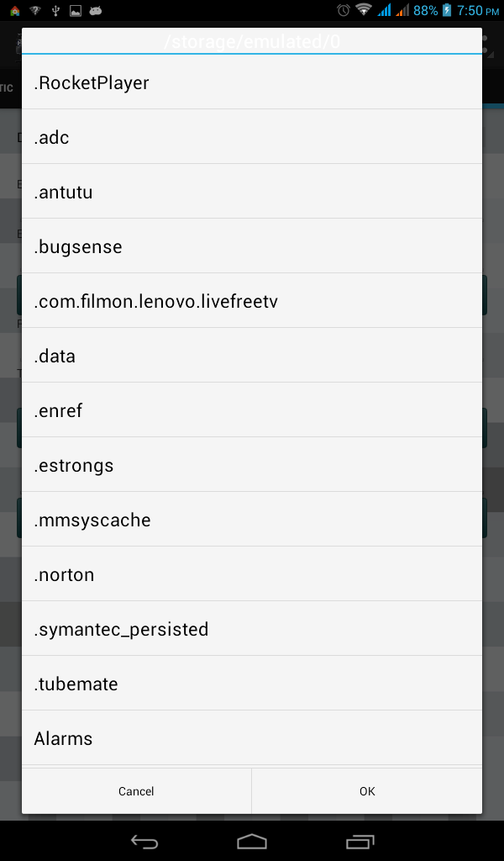Tap the alarm clock status icon

click(x=343, y=10)
